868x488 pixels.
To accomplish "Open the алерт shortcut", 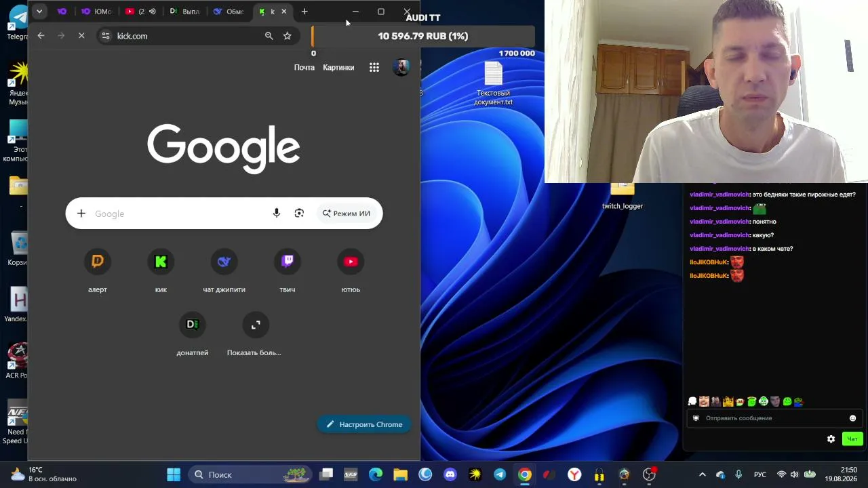I will point(98,270).
